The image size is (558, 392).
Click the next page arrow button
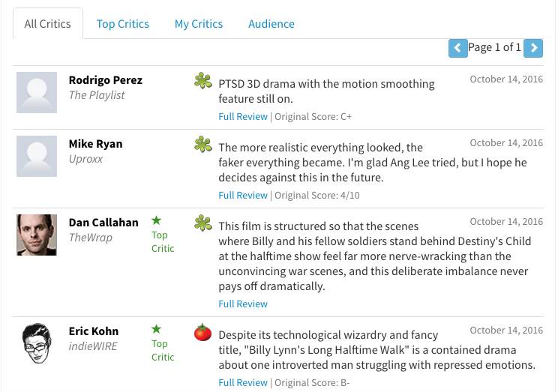[x=533, y=48]
